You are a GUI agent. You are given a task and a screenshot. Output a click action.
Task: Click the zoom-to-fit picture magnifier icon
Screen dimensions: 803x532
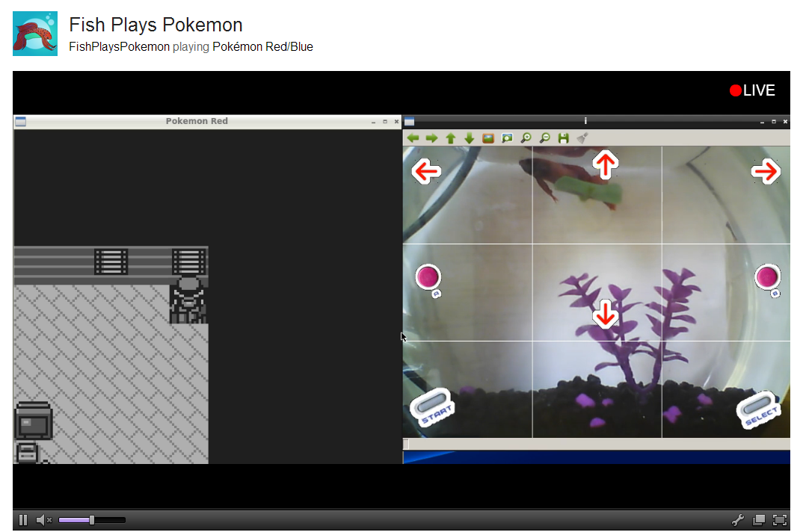pos(507,138)
